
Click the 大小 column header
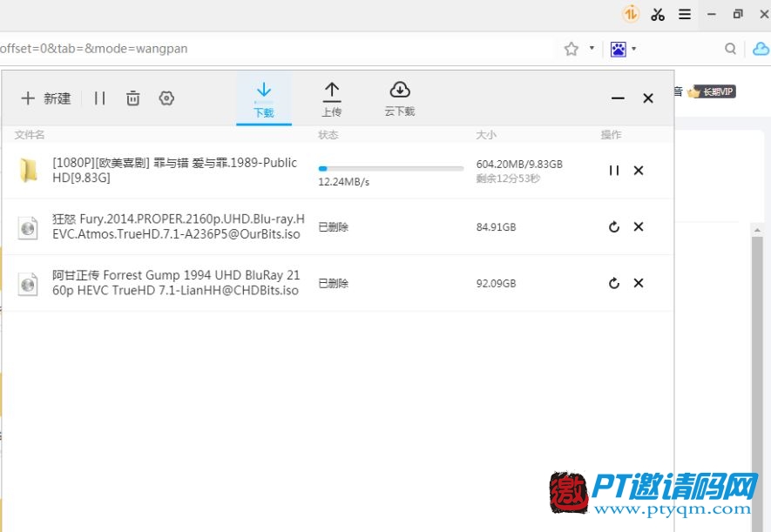coord(486,135)
